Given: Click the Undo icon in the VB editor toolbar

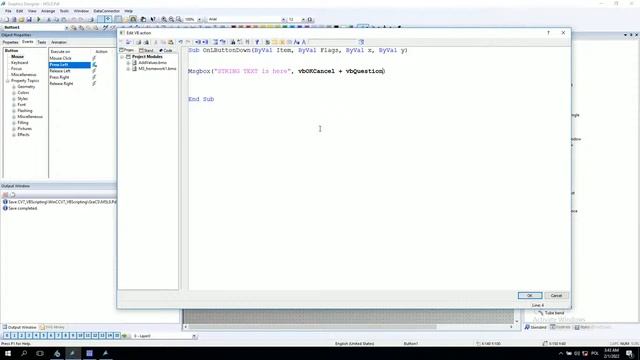Looking at the screenshot, I should (x=180, y=42).
